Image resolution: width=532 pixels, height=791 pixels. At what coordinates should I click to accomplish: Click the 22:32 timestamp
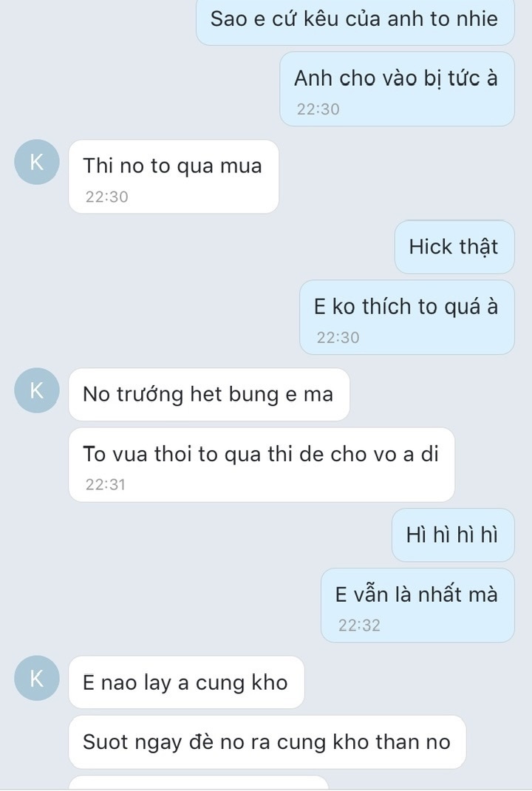[x=359, y=625]
